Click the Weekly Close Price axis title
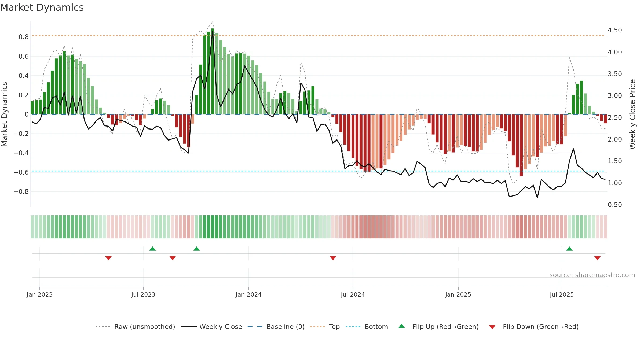The height and width of the screenshot is (362, 644). coord(633,114)
